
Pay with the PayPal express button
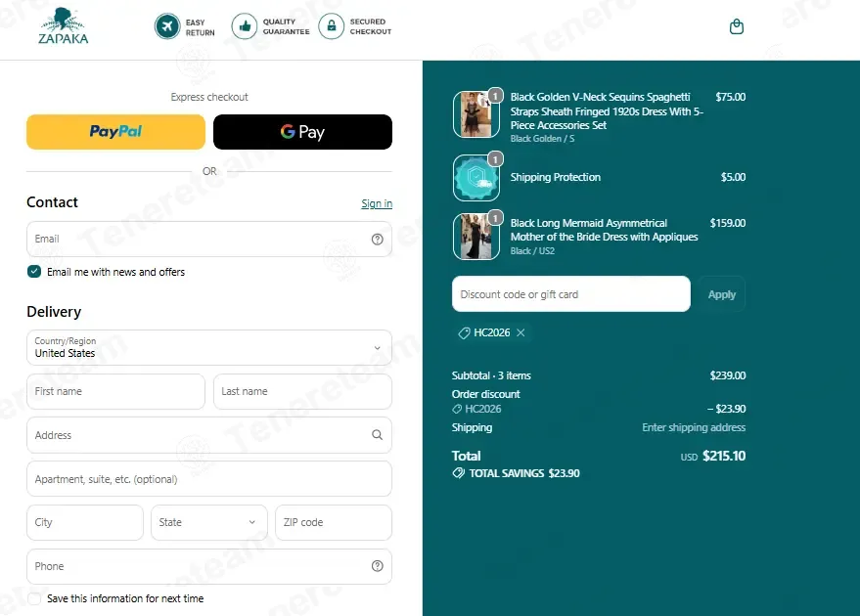pyautogui.click(x=115, y=132)
